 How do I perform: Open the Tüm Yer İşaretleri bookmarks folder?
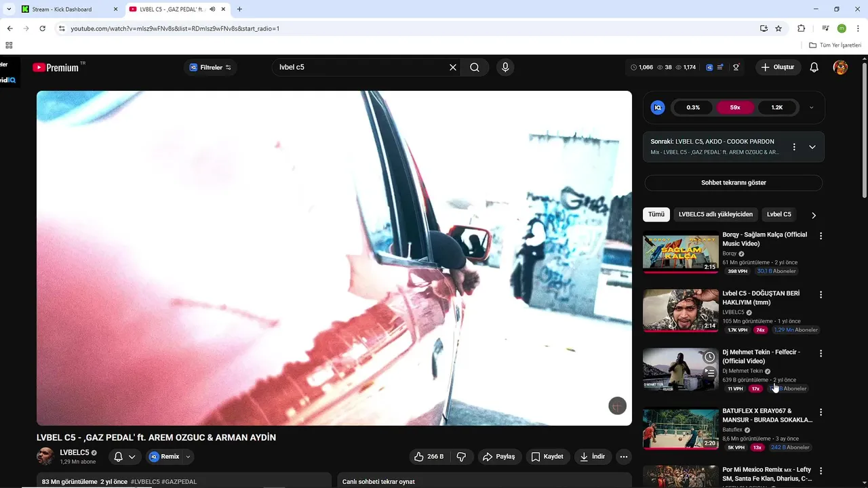tap(835, 45)
